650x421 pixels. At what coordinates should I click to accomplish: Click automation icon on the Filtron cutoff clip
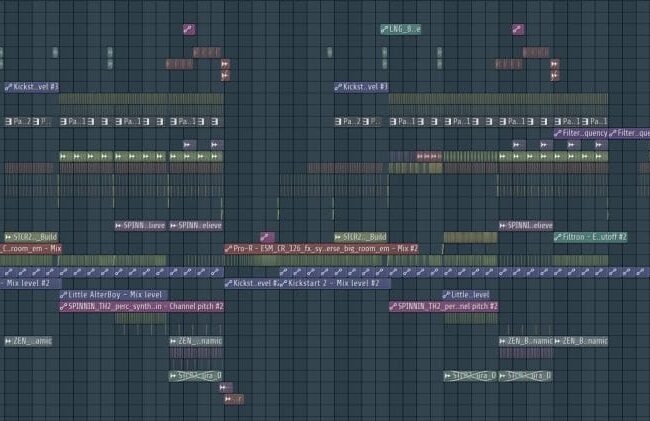tap(559, 237)
